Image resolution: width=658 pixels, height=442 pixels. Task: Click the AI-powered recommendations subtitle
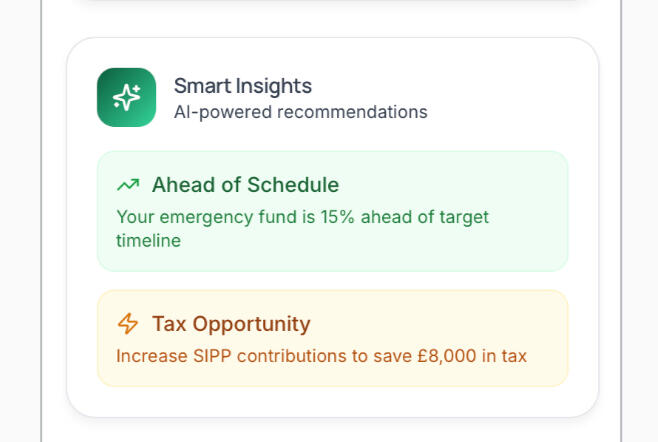[x=300, y=112]
